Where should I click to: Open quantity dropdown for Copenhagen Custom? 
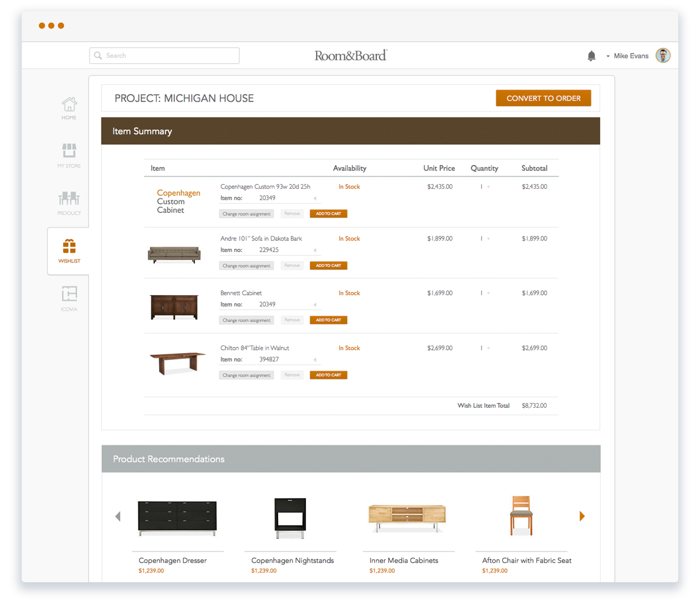coord(488,187)
